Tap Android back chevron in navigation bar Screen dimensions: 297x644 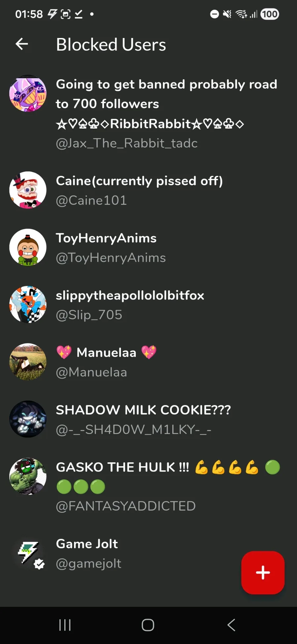point(231,625)
